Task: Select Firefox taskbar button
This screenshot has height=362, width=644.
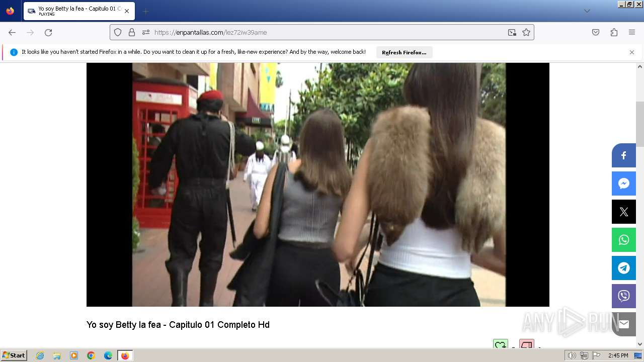Action: [x=125, y=355]
